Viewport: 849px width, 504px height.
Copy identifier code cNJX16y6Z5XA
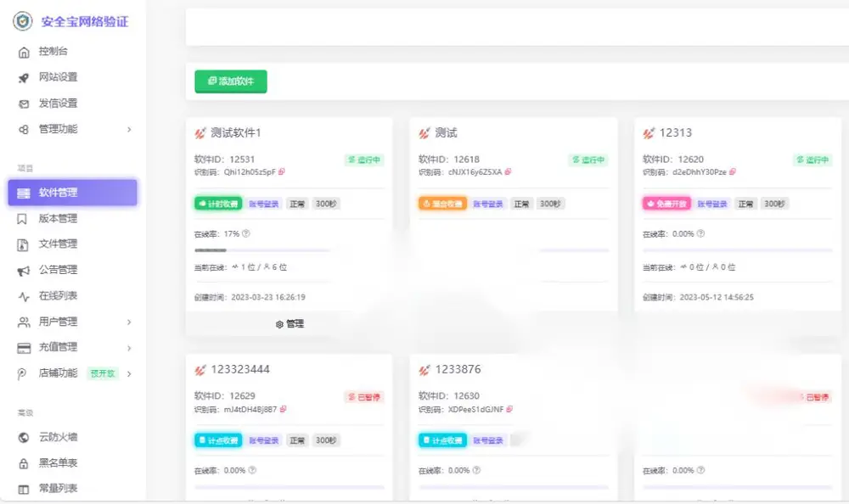pos(508,171)
